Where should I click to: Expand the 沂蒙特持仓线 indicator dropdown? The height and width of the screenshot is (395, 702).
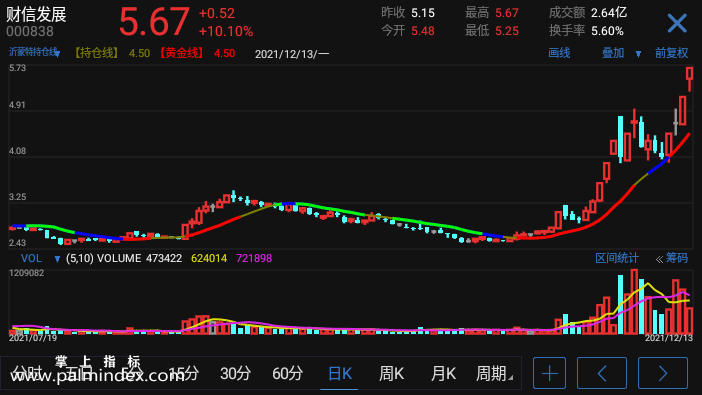coord(34,52)
